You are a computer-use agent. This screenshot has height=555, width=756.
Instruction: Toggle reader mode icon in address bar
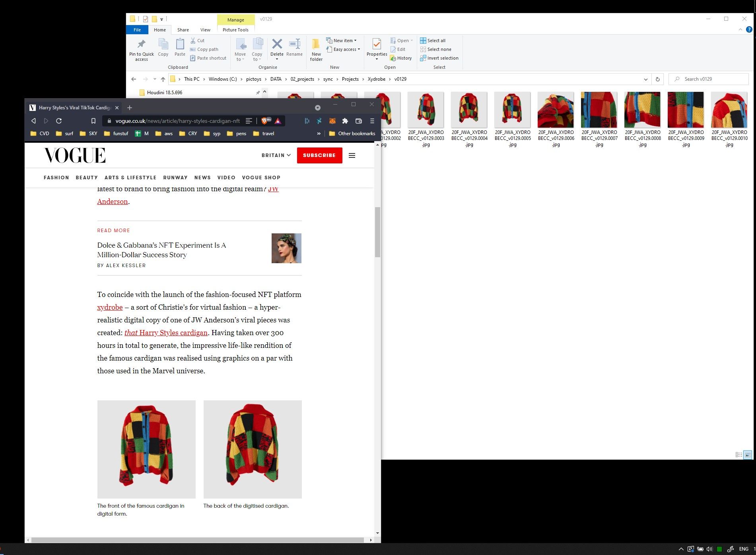249,121
